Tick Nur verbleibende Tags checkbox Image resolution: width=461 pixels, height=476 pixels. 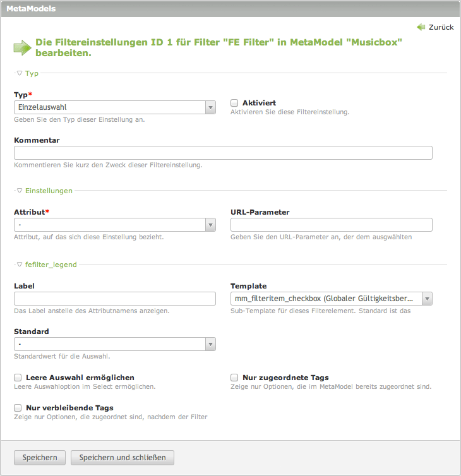[x=18, y=408]
